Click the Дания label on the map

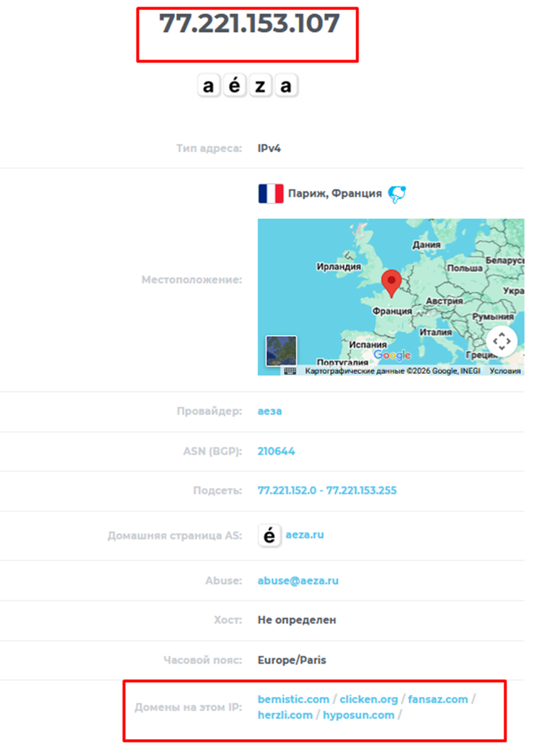(x=426, y=245)
